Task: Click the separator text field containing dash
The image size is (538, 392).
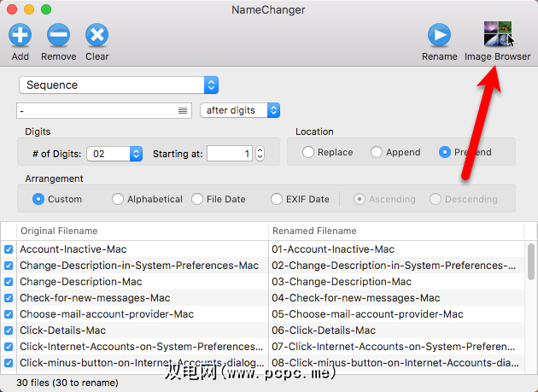Action: click(x=104, y=110)
